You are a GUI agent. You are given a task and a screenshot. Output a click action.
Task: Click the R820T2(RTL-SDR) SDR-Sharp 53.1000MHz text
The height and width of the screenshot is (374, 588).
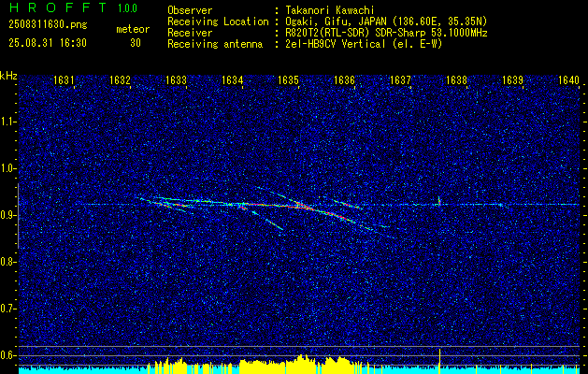pyautogui.click(x=386, y=33)
